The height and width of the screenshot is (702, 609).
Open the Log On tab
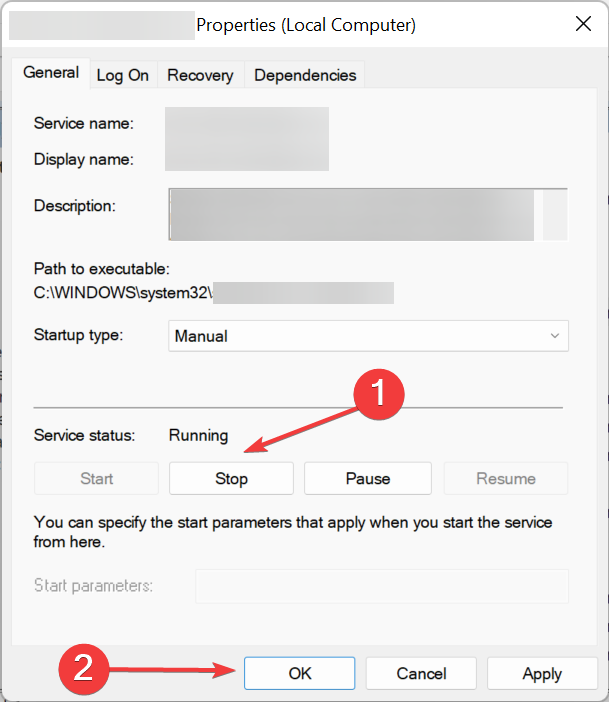(x=123, y=75)
